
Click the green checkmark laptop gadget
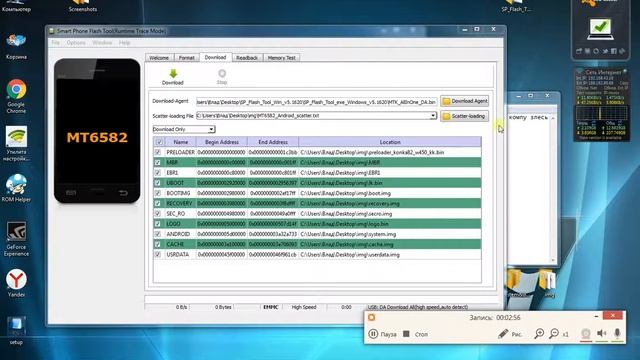600,29
